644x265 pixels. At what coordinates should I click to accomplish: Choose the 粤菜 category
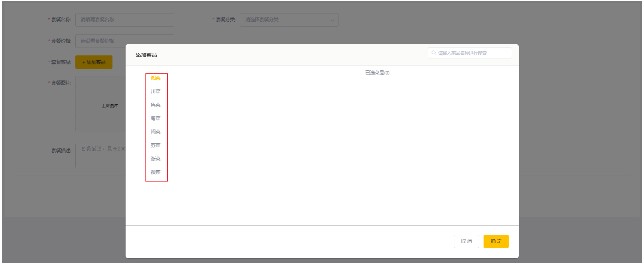pos(156,118)
